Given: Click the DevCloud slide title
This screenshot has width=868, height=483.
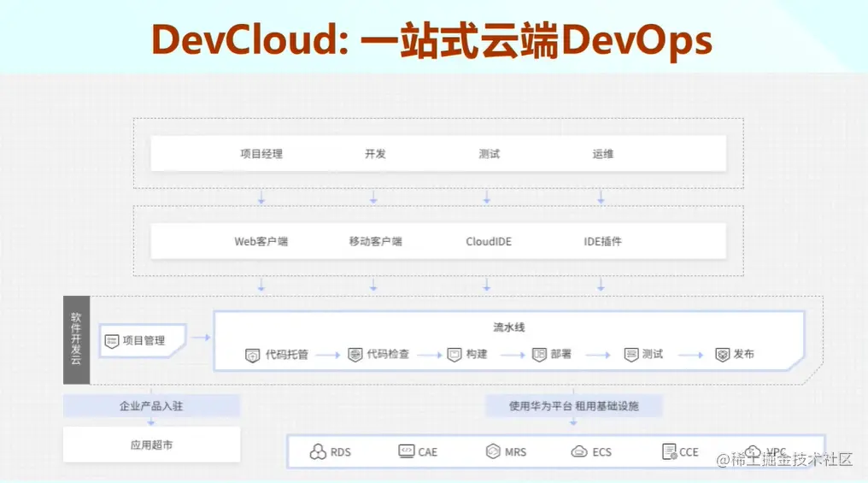Looking at the screenshot, I should click(431, 40).
